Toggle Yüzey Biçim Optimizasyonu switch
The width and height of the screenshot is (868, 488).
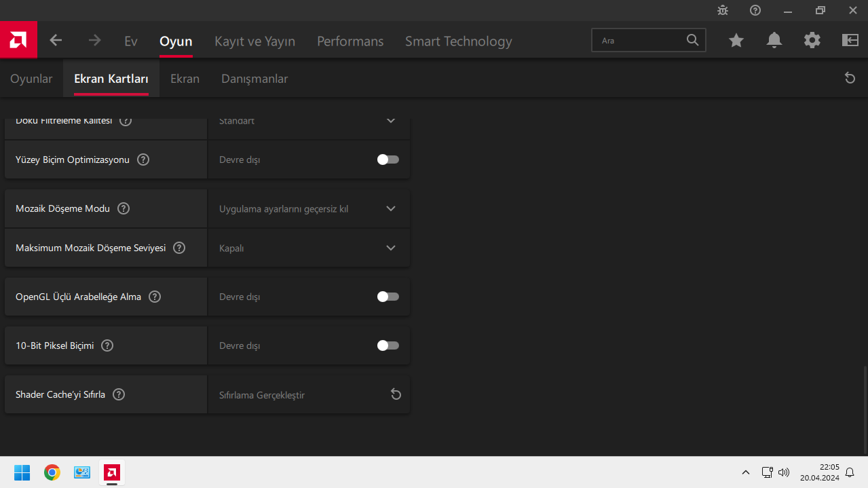point(388,159)
